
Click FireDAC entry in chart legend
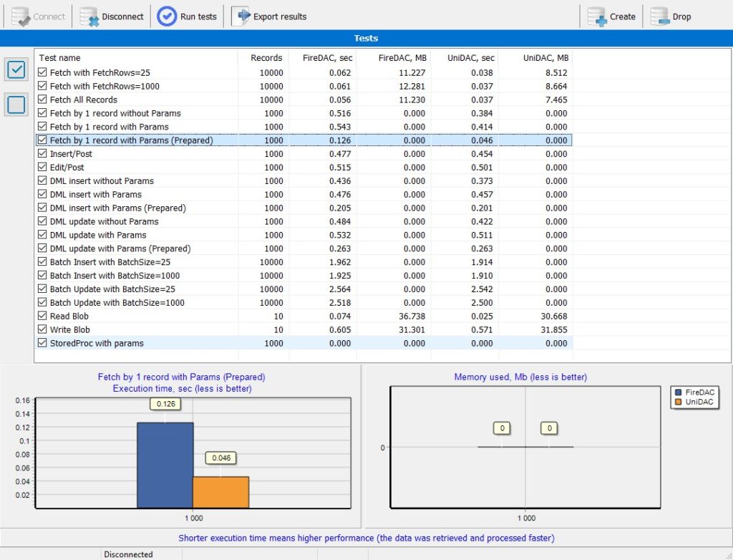[x=694, y=392]
